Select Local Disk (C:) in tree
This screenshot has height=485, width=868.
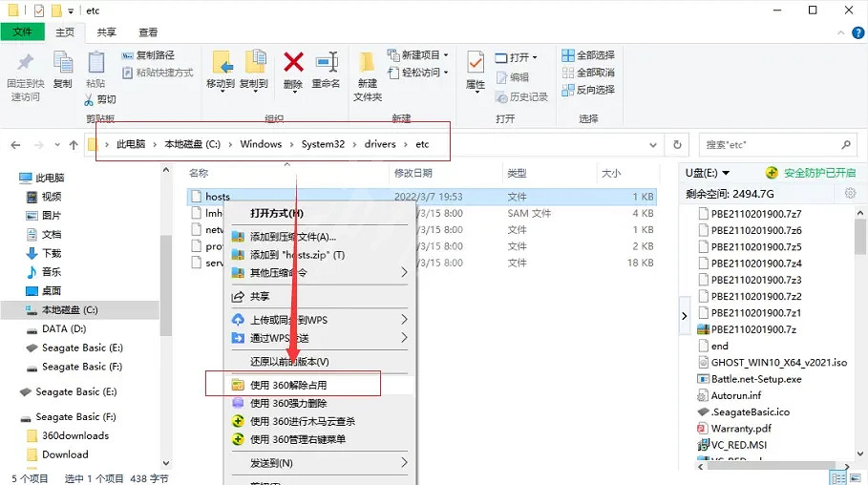80,310
